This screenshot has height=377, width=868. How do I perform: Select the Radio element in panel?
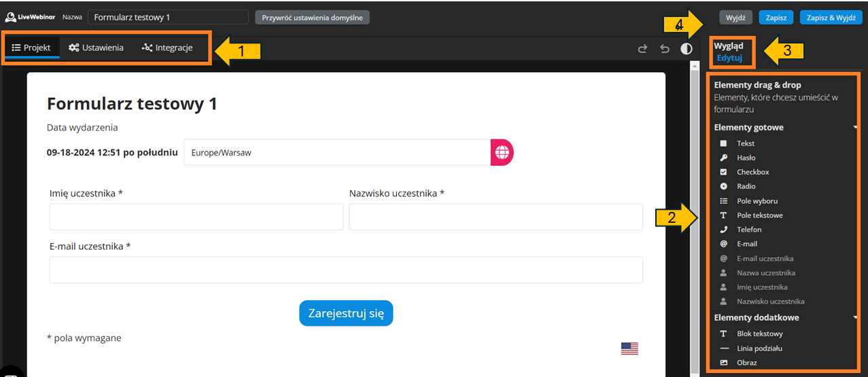coord(746,186)
